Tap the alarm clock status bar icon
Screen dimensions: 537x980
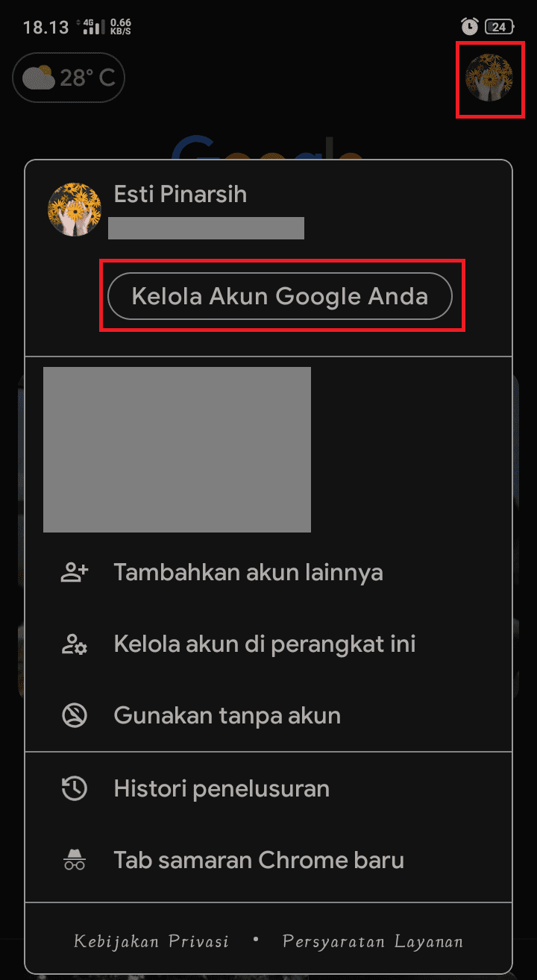[x=469, y=27]
